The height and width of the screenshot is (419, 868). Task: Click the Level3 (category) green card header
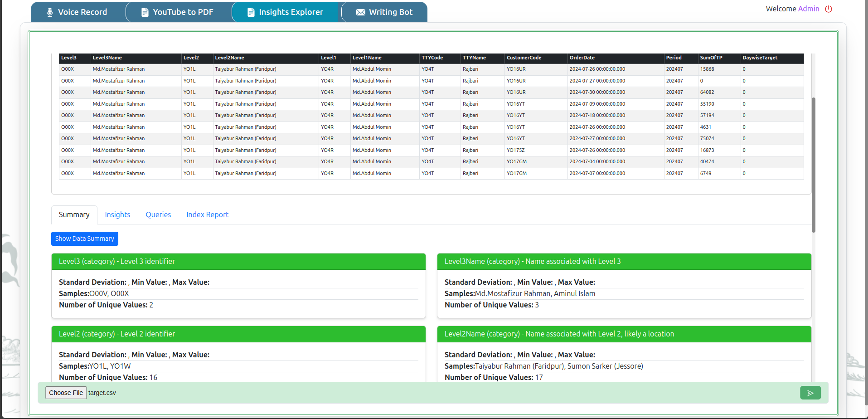(238, 261)
